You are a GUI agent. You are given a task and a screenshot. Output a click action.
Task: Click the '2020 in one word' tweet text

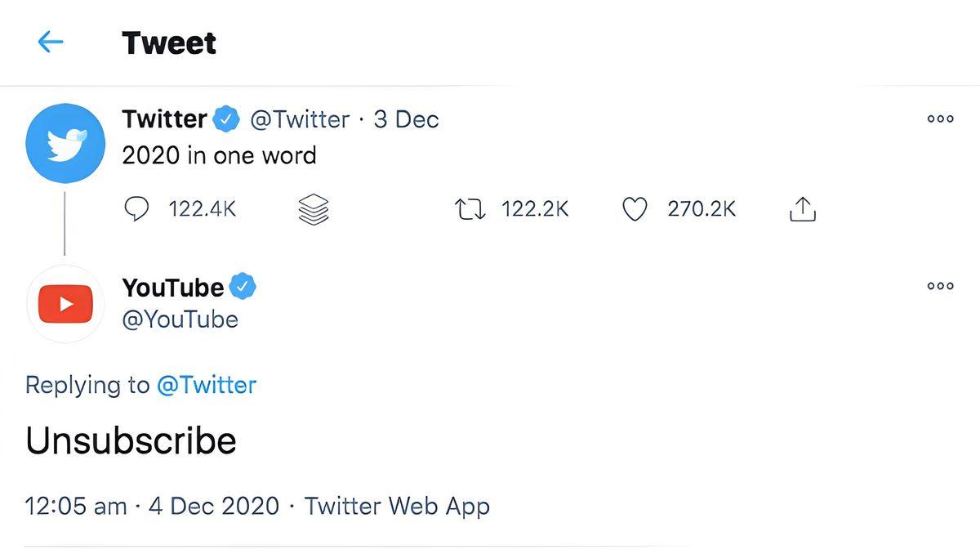point(219,155)
